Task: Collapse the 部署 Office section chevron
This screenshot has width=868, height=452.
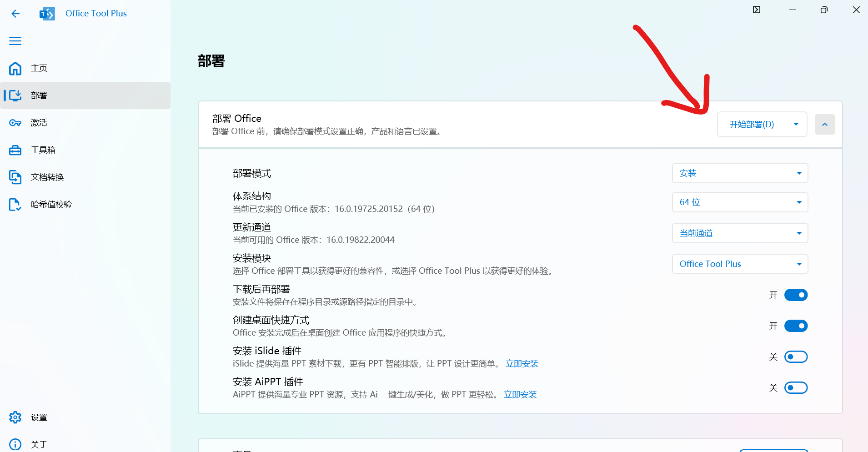Action: [825, 125]
